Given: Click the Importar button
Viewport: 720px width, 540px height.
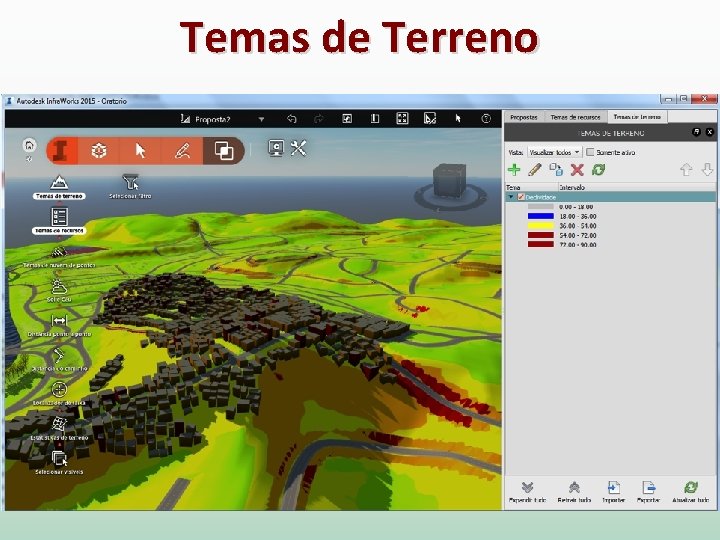Looking at the screenshot, I should pyautogui.click(x=613, y=492).
